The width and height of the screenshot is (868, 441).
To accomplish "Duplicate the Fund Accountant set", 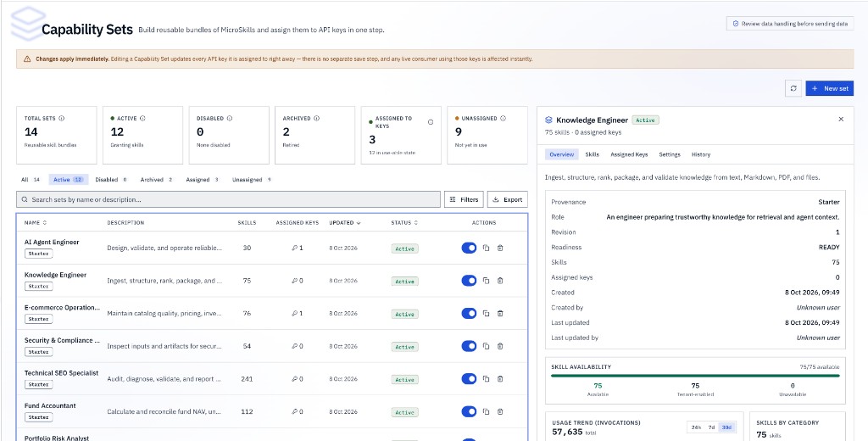I will (x=486, y=411).
